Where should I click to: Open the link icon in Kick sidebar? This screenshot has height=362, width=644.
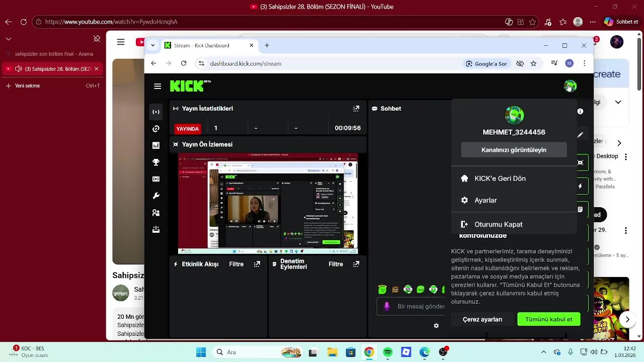point(156,129)
